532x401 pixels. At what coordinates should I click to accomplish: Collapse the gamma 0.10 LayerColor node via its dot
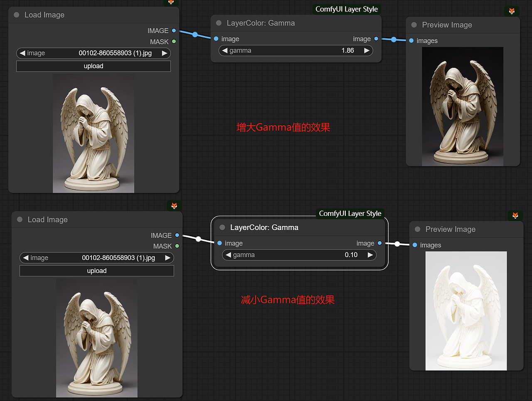tap(222, 228)
